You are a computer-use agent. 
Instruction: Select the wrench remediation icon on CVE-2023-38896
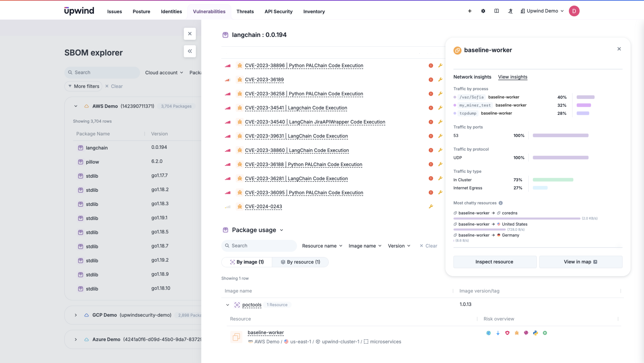click(441, 65)
